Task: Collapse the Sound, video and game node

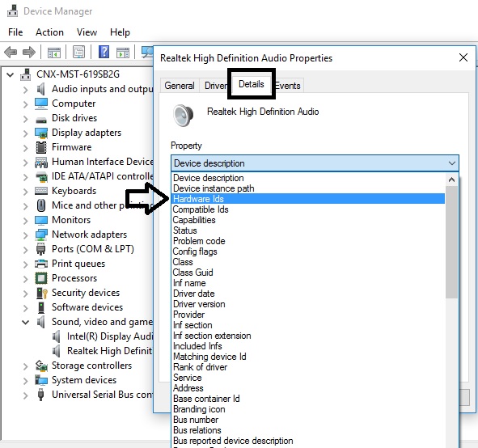Action: point(26,322)
